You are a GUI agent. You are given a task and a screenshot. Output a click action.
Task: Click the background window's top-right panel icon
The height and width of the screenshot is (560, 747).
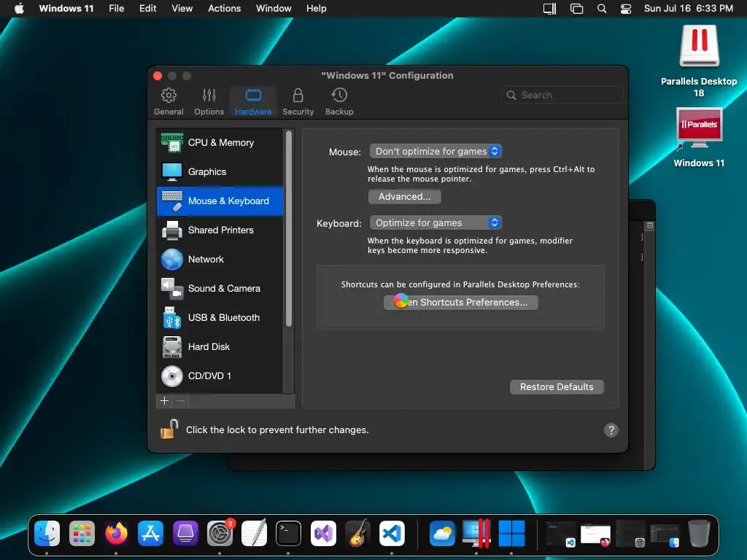[x=650, y=226]
